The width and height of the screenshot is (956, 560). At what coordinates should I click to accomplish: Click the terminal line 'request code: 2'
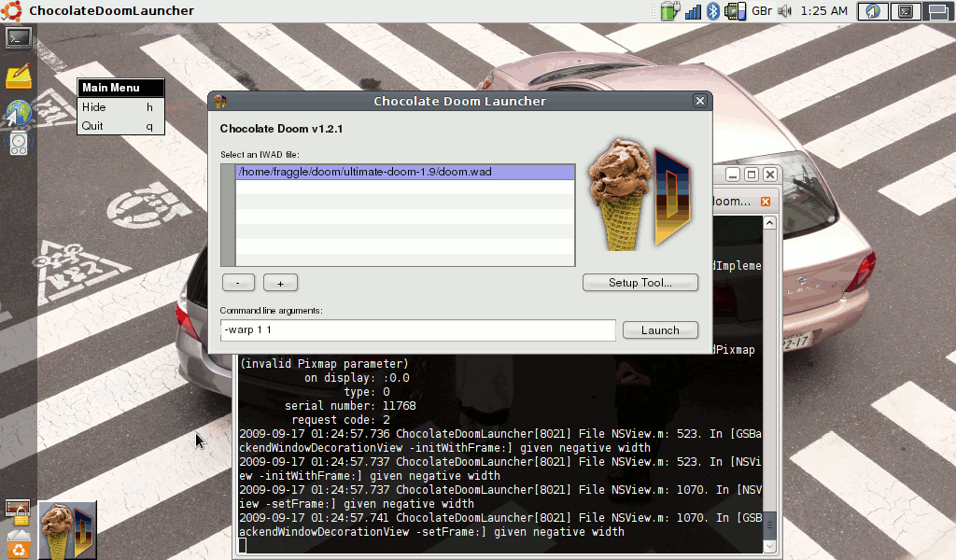click(340, 420)
